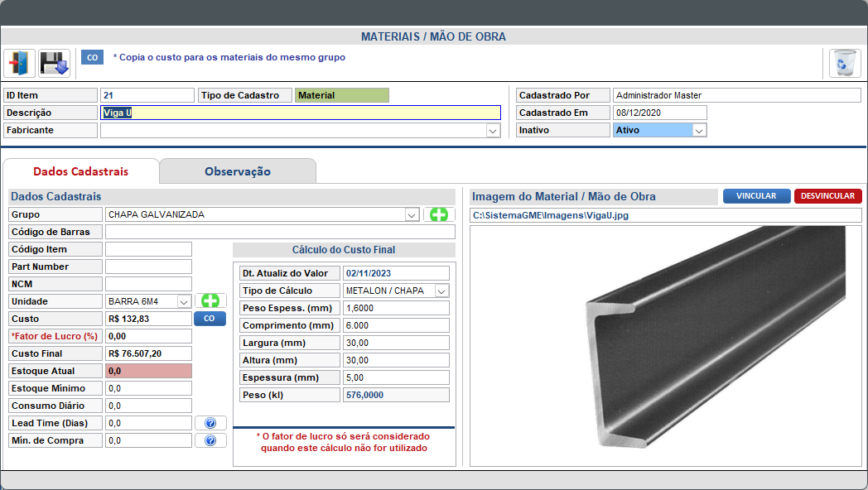Click the Estoque Atual field
Image resolution: width=868 pixels, height=490 pixels.
click(x=148, y=371)
